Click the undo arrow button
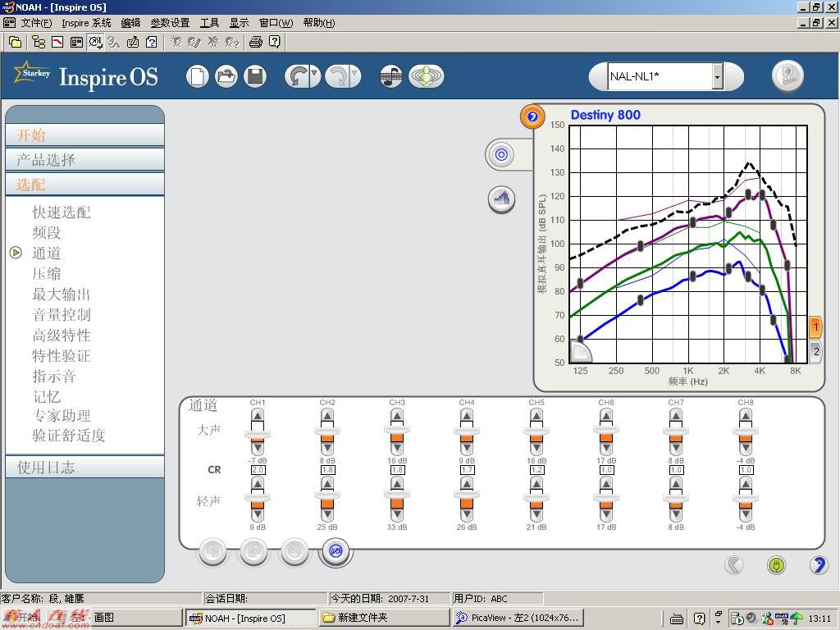The width and height of the screenshot is (840, 630). point(296,76)
